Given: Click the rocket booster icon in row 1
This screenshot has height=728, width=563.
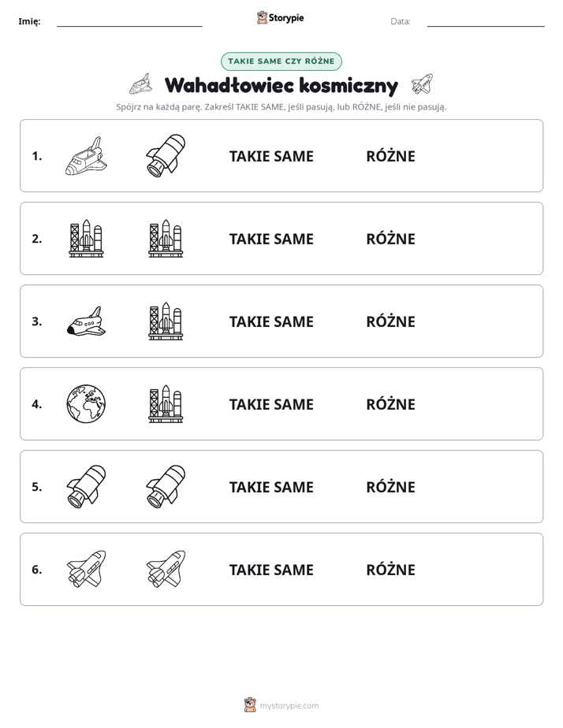Looking at the screenshot, I should (166, 155).
